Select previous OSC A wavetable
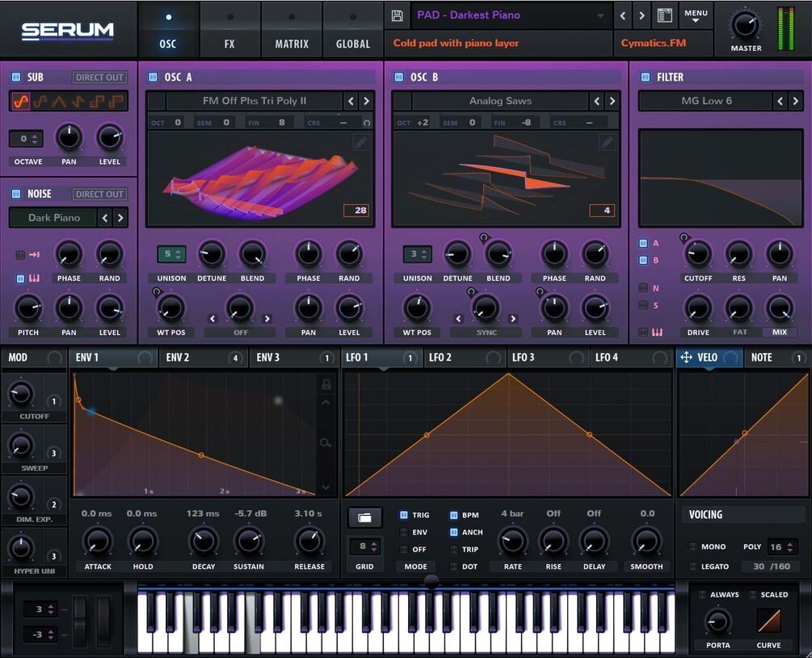 (x=351, y=101)
